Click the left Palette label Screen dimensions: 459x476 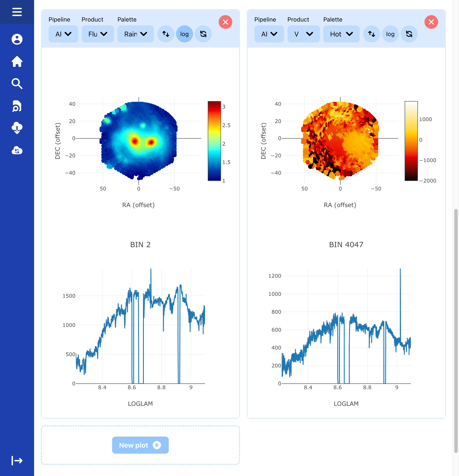click(127, 19)
